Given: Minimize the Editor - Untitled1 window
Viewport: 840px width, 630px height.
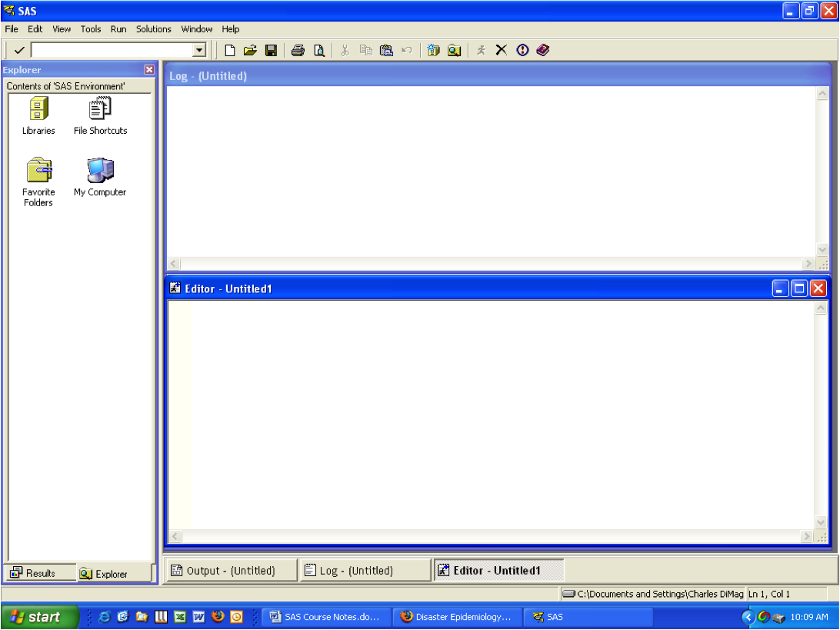Looking at the screenshot, I should coord(780,288).
